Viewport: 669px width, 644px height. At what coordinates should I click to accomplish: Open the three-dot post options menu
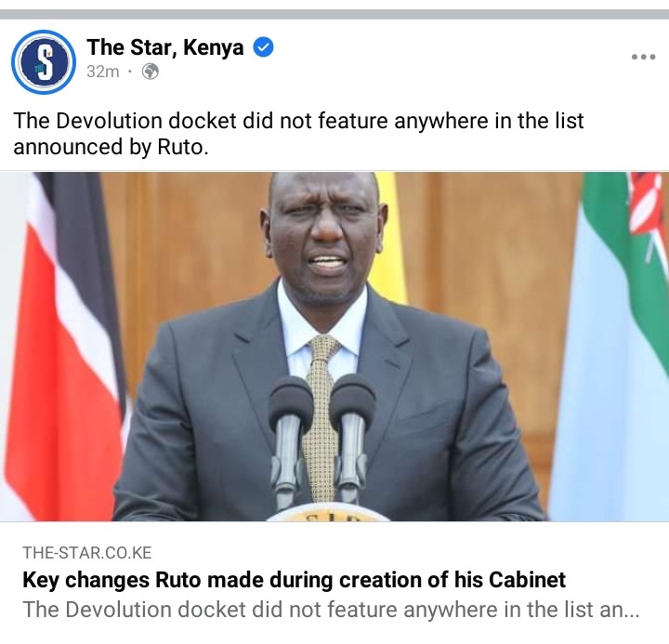643,57
